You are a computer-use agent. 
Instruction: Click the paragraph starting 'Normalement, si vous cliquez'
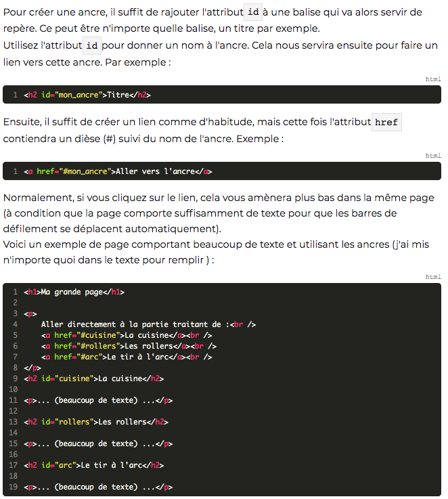tap(219, 213)
